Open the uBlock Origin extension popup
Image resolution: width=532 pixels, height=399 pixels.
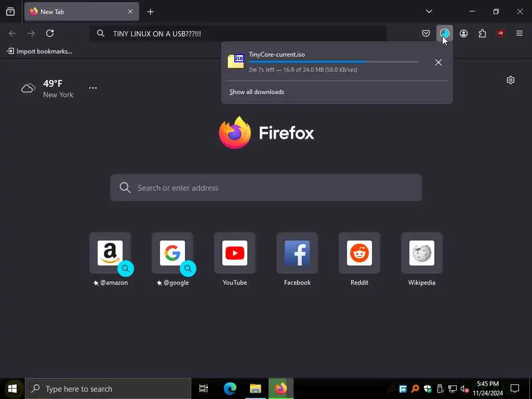coord(501,33)
